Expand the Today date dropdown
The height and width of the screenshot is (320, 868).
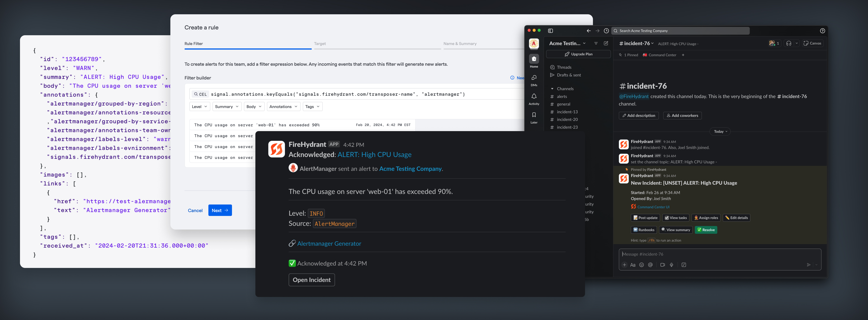tap(720, 131)
